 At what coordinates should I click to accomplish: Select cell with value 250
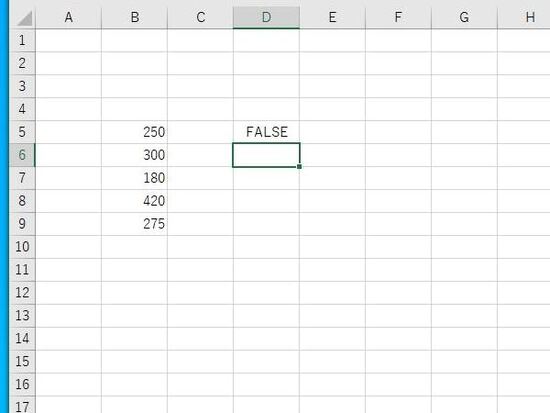(135, 132)
